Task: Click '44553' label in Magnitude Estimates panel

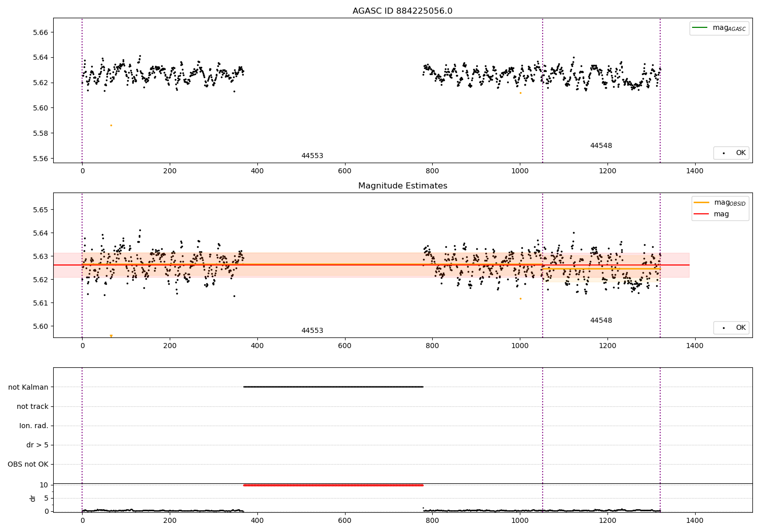Action: 312,331
